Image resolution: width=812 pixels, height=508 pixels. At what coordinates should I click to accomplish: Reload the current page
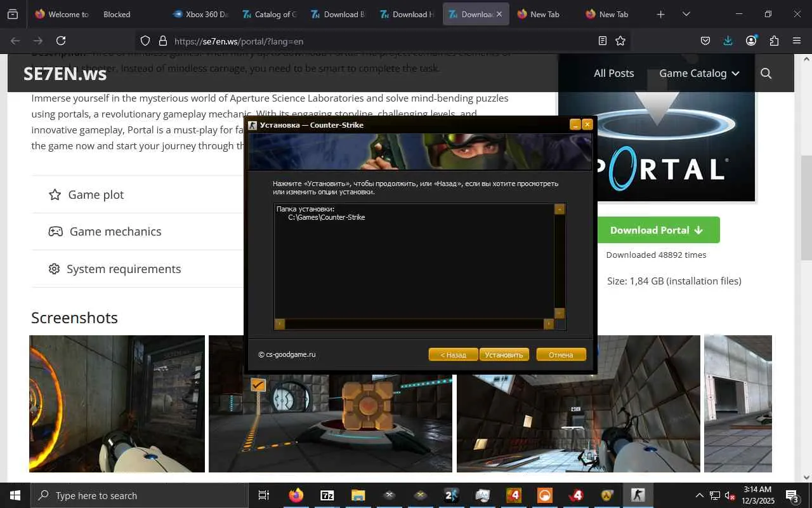61,41
